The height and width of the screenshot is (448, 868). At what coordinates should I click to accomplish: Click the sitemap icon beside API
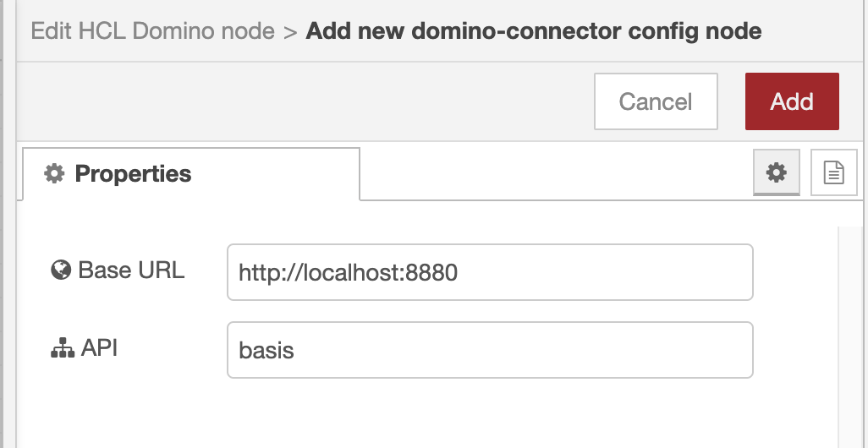pos(60,348)
